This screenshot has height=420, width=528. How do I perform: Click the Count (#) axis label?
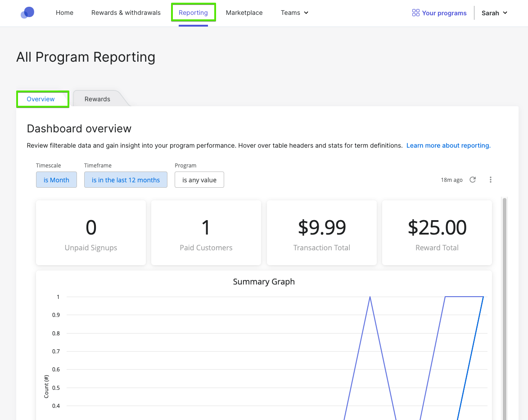click(46, 386)
